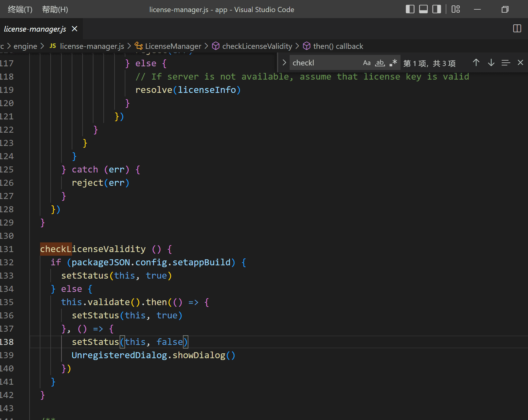Open then() callback breadcrumb item
The width and height of the screenshot is (528, 420).
coord(338,46)
